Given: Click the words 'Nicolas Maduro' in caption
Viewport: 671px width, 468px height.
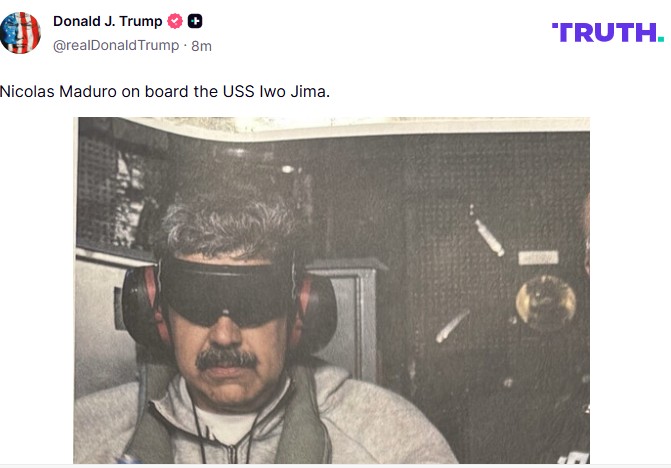Looking at the screenshot, I should 58,92.
